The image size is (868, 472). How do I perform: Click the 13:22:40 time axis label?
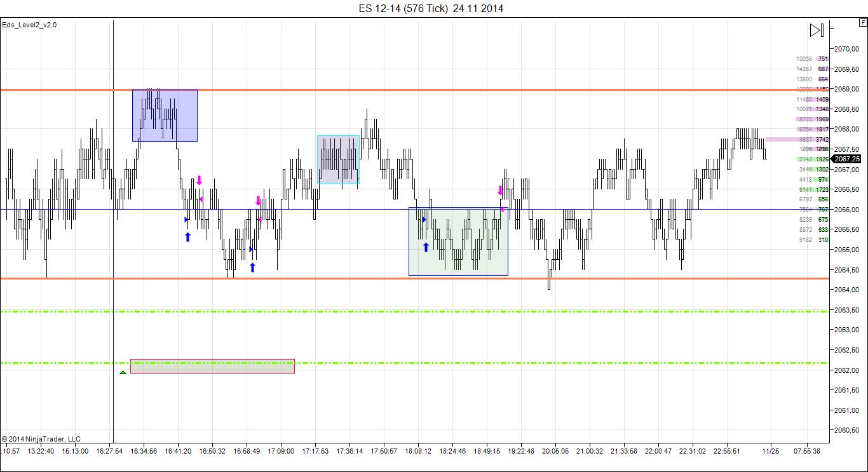pos(41,451)
